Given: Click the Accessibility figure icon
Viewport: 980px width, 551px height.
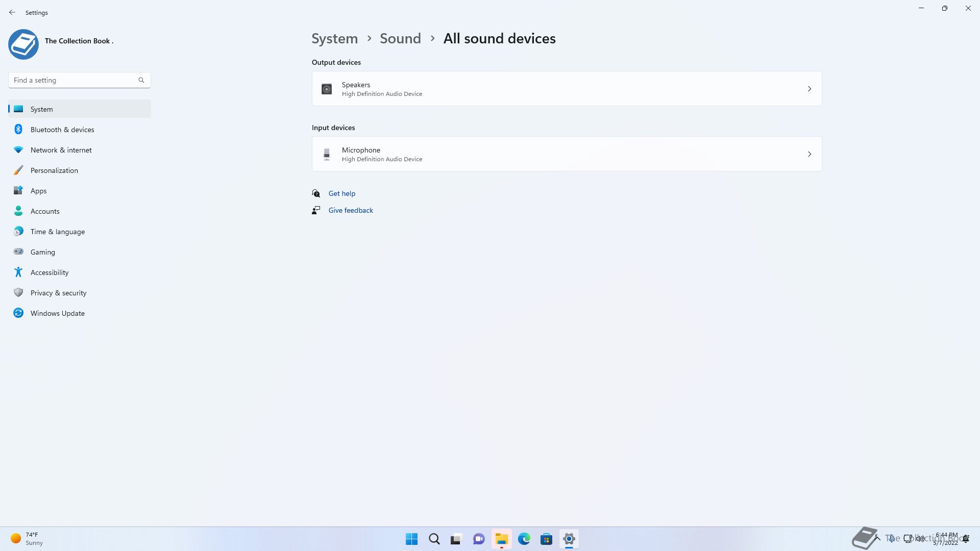Looking at the screenshot, I should [18, 272].
